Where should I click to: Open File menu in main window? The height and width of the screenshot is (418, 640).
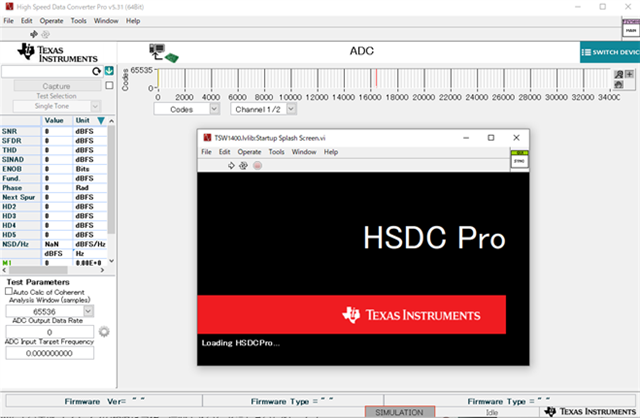(8, 21)
